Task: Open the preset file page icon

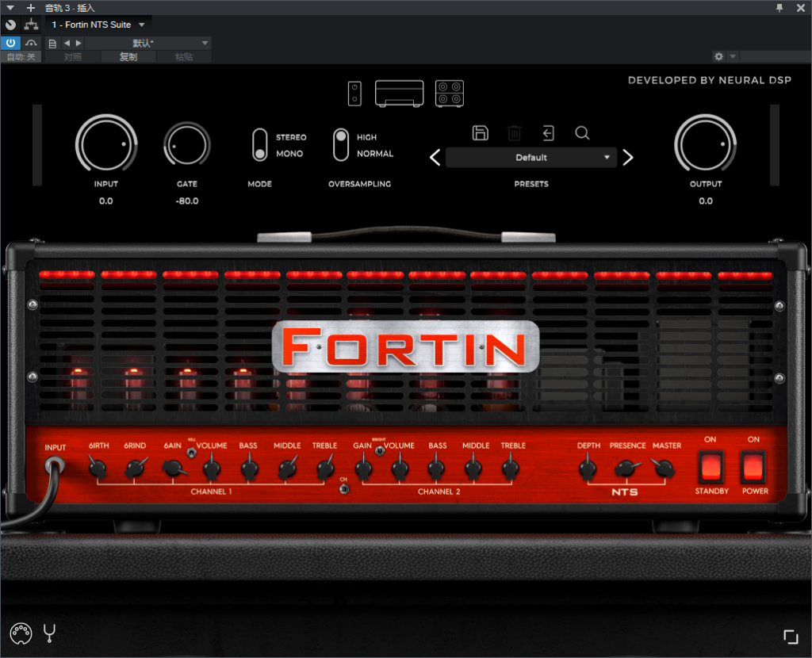Action: click(52, 44)
